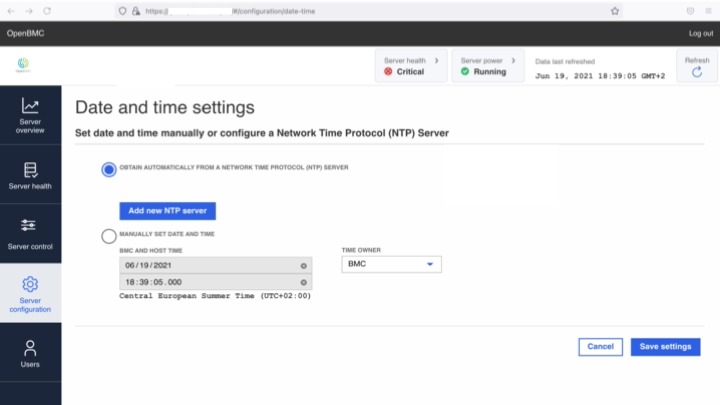Click the 06/19/2021 date input field
Screen dimensions: 720x405
[215, 265]
